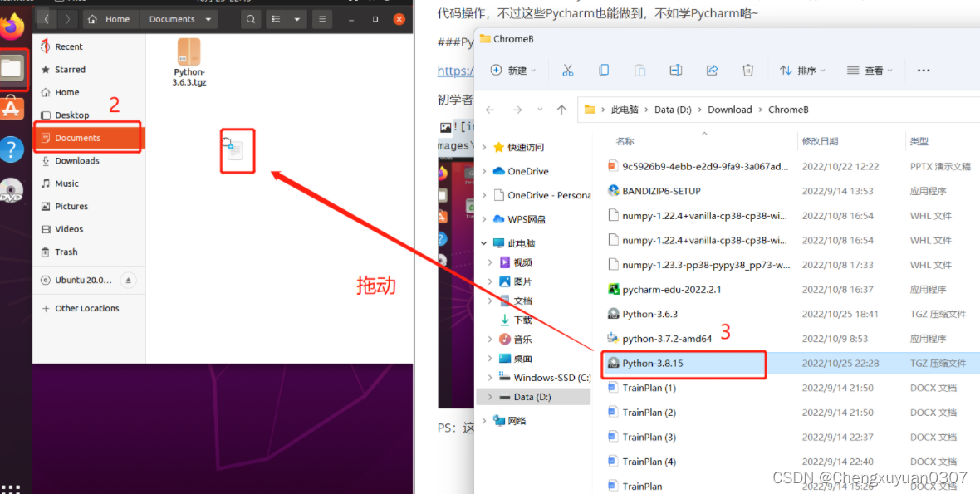
Task: Select 视频 folder in navigation pane
Action: [522, 262]
